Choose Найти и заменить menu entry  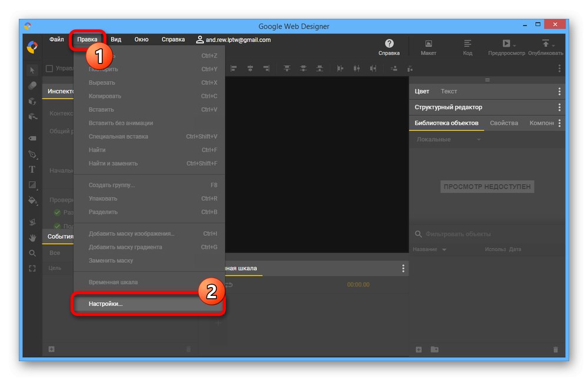[149, 164]
